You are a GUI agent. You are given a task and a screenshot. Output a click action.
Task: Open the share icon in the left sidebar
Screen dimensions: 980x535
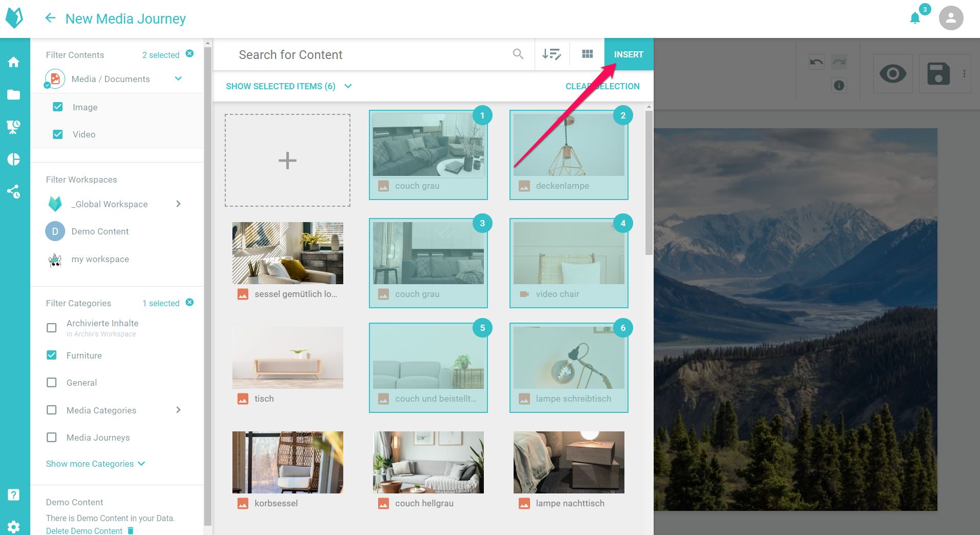[14, 192]
